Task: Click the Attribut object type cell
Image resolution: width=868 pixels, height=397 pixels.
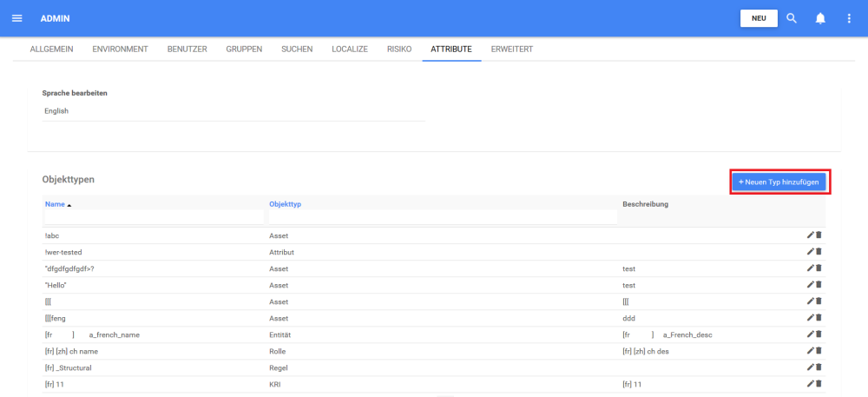Action: [281, 252]
